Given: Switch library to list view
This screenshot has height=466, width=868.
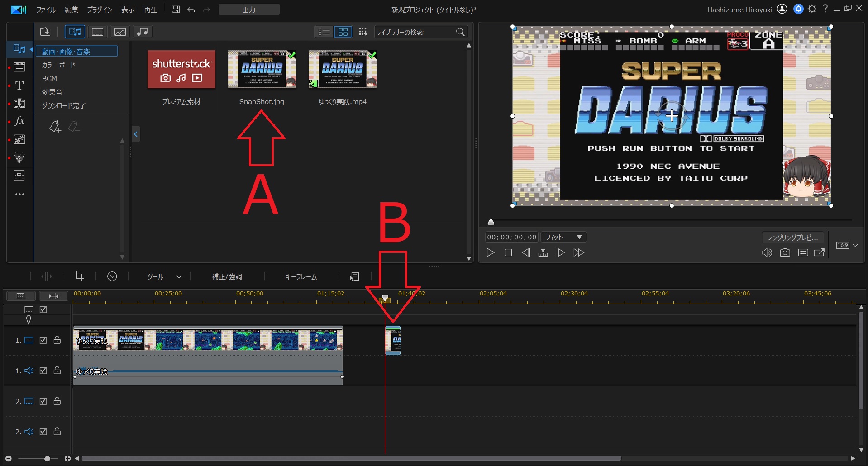Looking at the screenshot, I should coord(324,32).
